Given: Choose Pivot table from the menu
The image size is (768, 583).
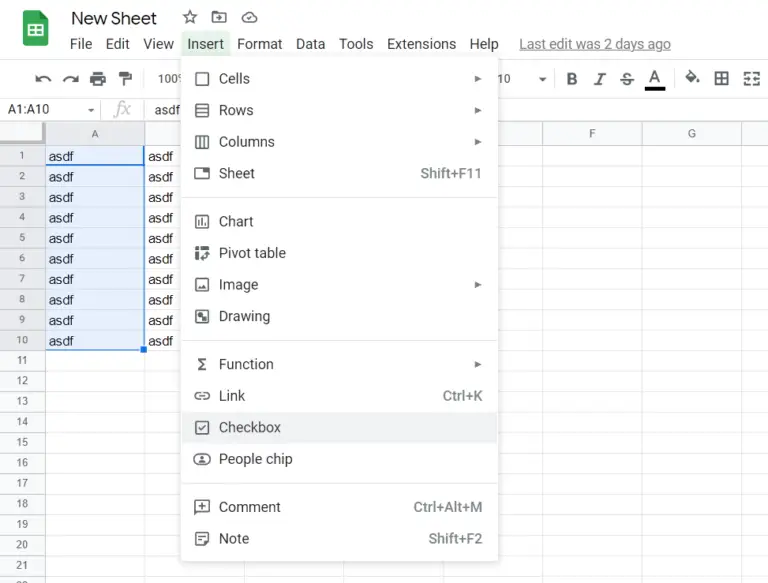Looking at the screenshot, I should [339, 253].
